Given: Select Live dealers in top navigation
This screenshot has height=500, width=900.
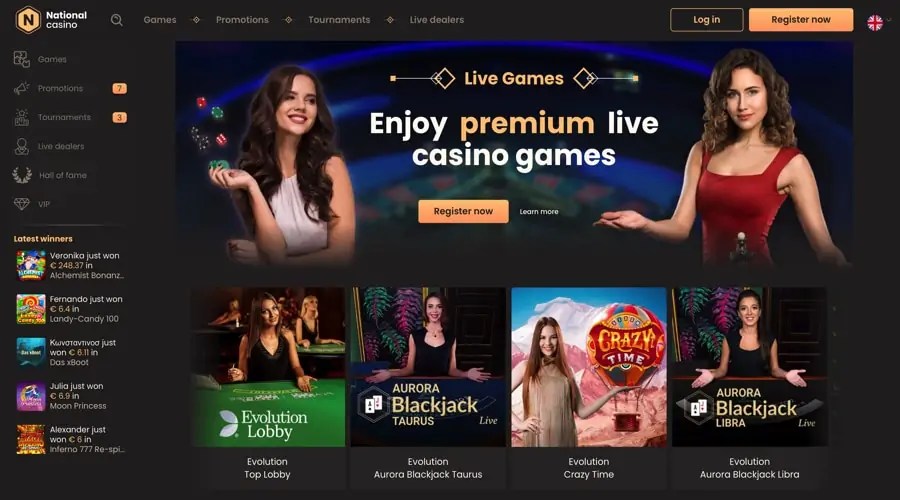Looking at the screenshot, I should [437, 20].
